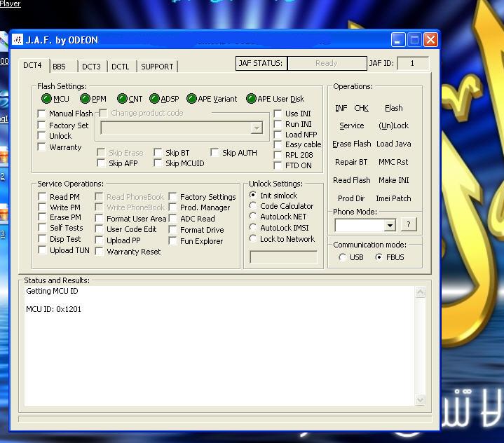Click the status log scrollbar down arrow
Screen dimensions: 504x443
coord(420,400)
